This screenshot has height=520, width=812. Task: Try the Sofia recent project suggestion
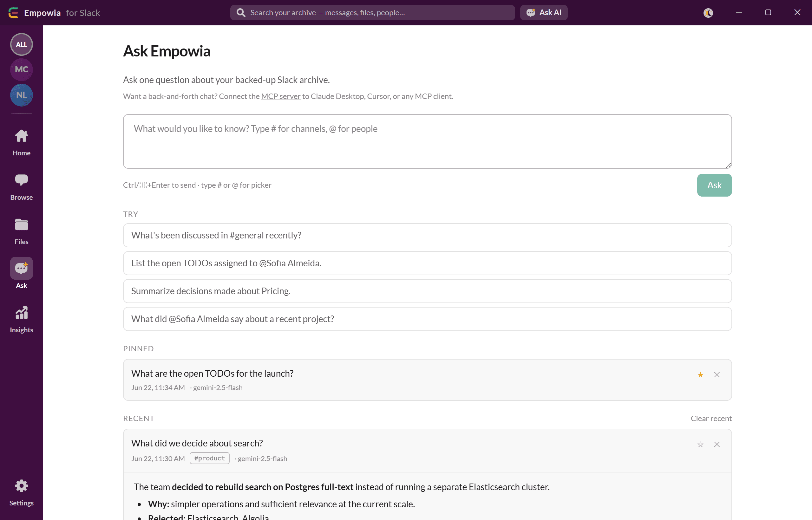[x=427, y=319]
